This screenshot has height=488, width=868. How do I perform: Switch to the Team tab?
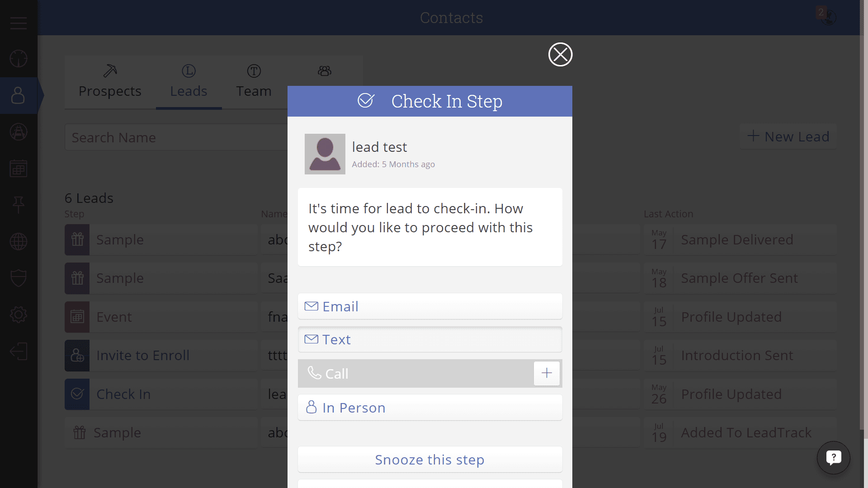[254, 82]
